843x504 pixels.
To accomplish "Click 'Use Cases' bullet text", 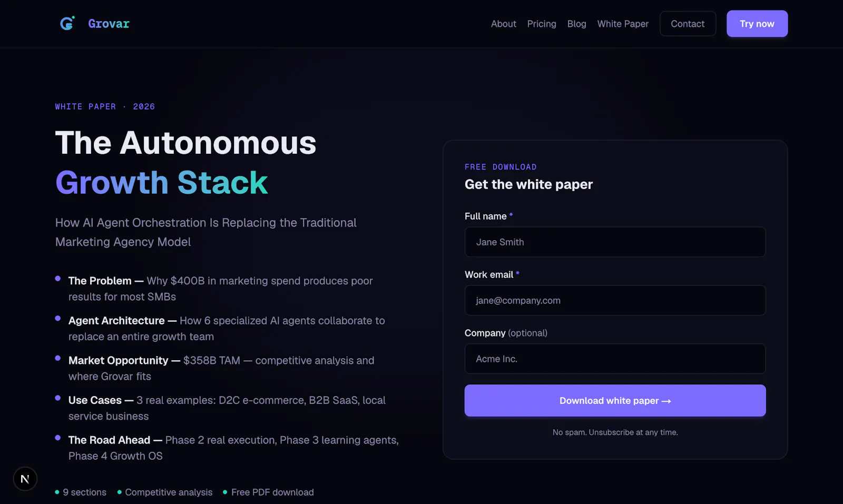I will 95,400.
